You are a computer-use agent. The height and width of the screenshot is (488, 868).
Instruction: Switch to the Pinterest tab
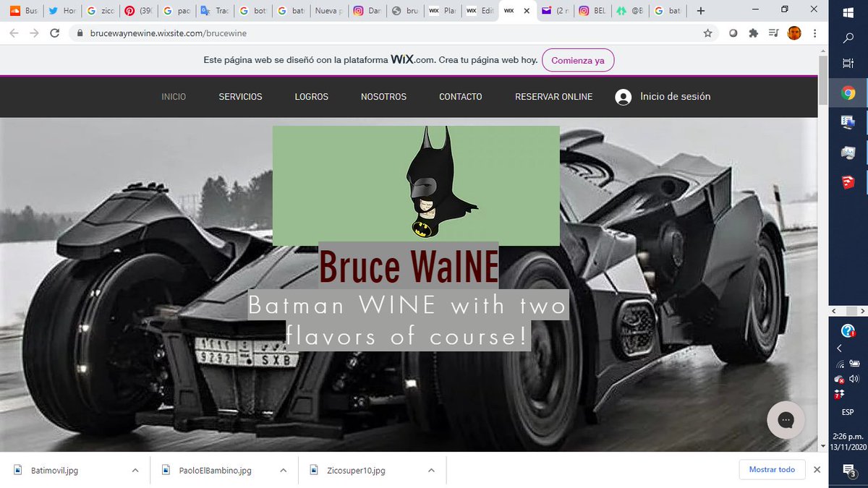138,11
